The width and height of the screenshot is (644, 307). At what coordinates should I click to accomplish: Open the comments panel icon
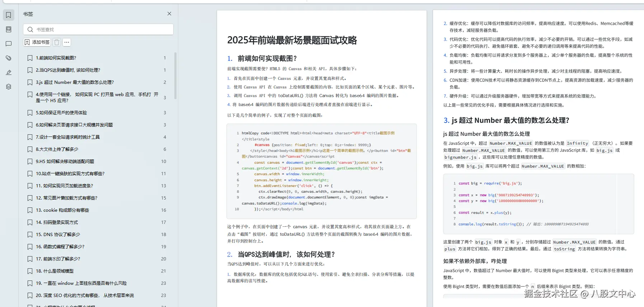click(9, 44)
